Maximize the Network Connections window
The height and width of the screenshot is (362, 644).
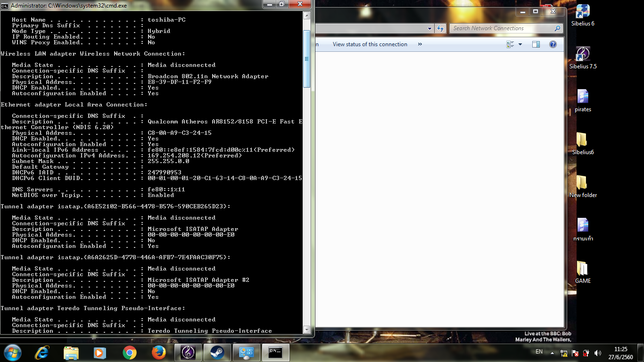(536, 11)
